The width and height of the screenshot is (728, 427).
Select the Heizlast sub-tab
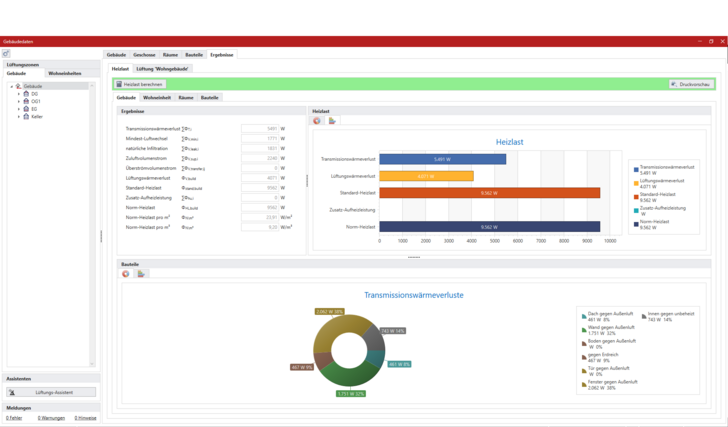(120, 69)
